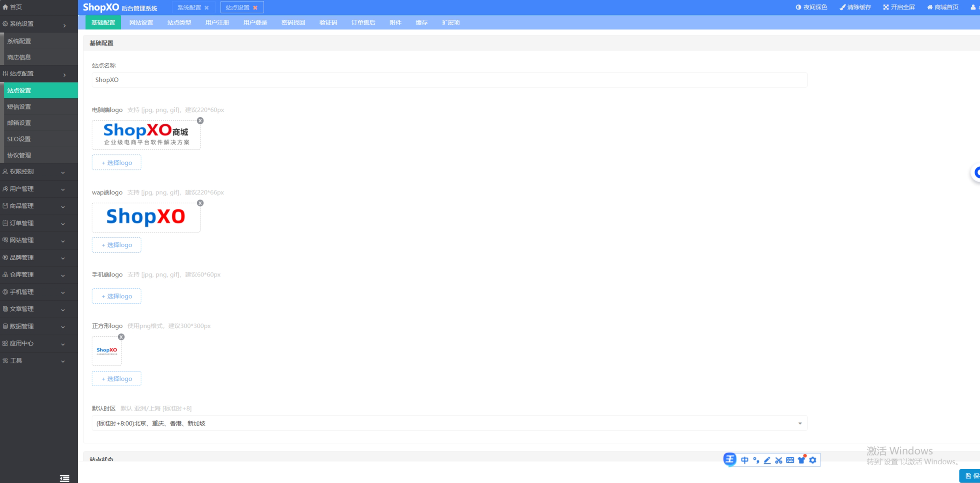The image size is (980, 483).
Task: Switch to the 密码找回 tab
Action: coord(293,23)
